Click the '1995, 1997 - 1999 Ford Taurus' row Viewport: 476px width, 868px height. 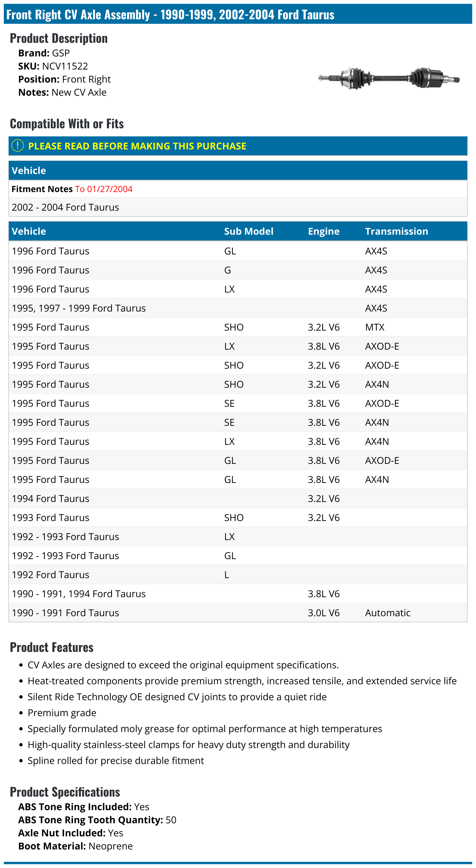click(79, 308)
